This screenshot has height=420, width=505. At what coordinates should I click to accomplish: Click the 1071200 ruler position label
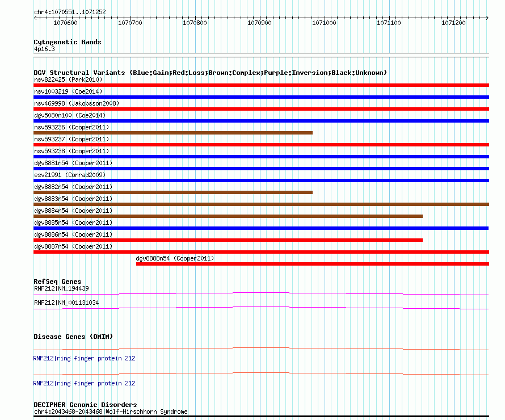tap(454, 23)
